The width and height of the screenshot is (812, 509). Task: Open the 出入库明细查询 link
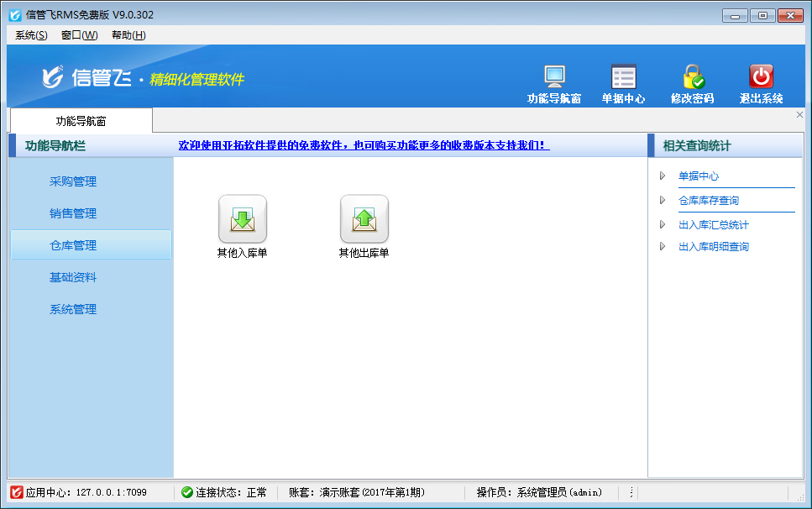coord(713,247)
